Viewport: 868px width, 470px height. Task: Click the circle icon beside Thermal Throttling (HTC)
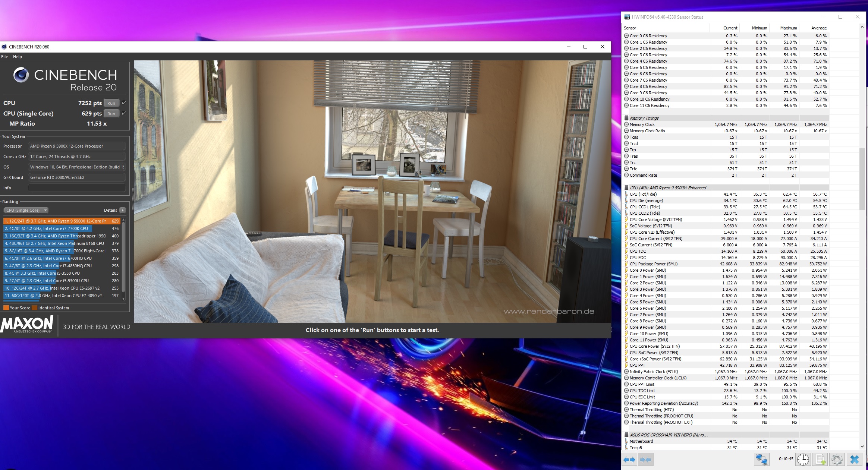click(626, 410)
